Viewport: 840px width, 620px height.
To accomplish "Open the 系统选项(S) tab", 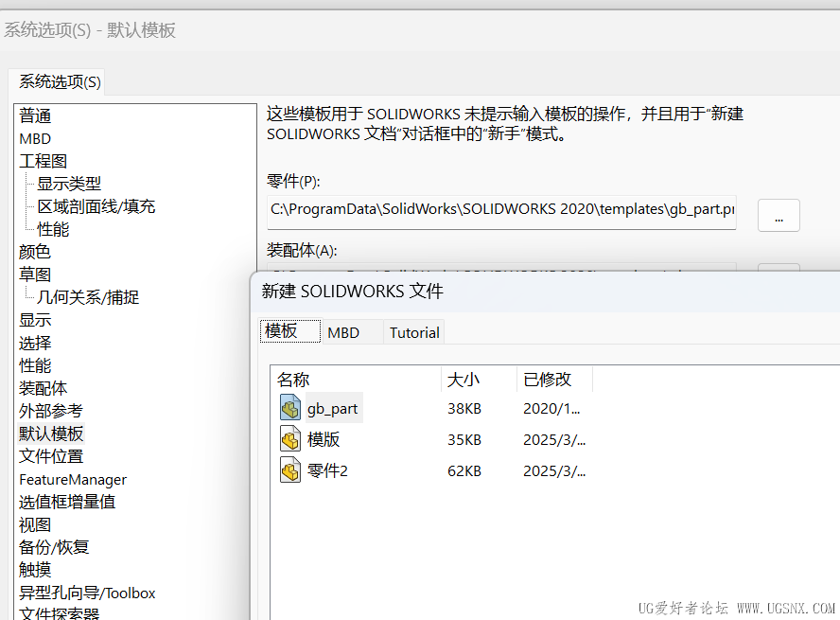I will click(x=60, y=82).
